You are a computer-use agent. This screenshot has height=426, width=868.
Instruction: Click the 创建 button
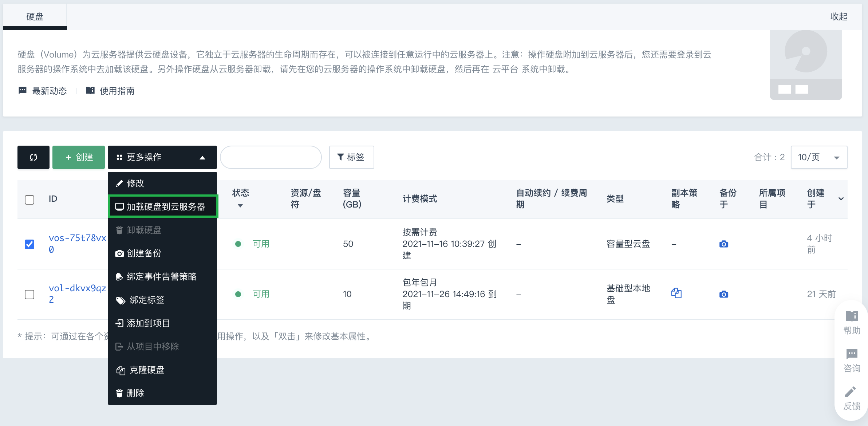click(79, 157)
